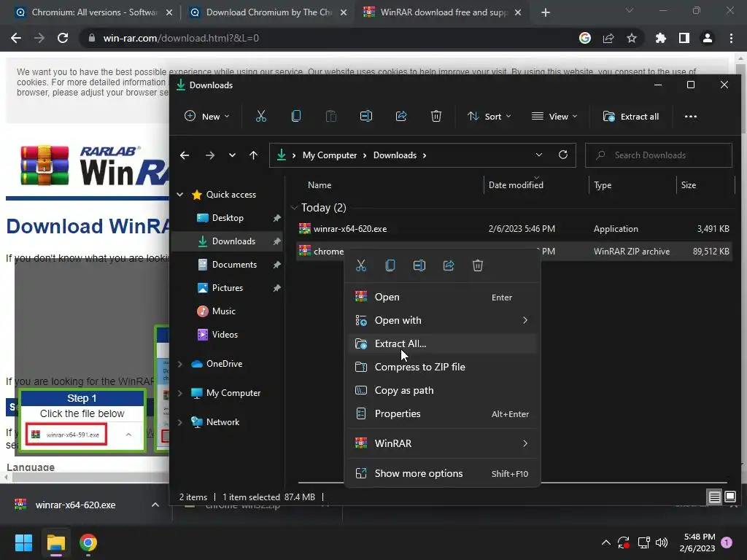Select Show more options

click(x=443, y=473)
